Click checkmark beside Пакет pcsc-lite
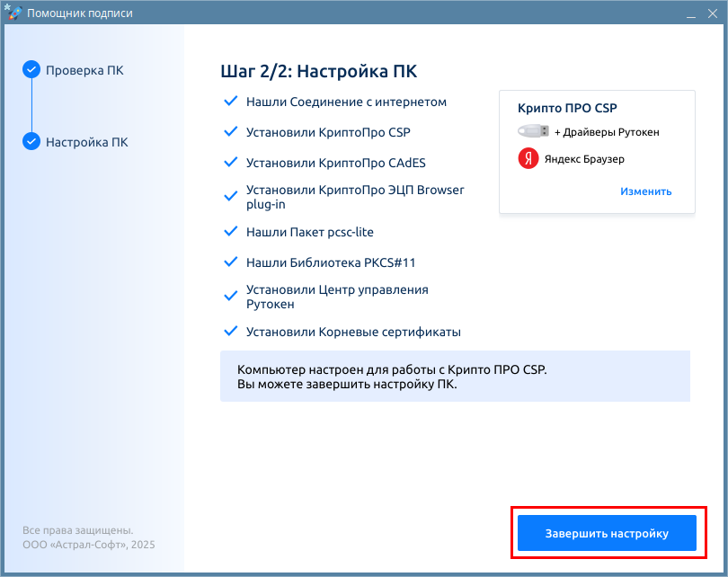The image size is (728, 577). [231, 231]
